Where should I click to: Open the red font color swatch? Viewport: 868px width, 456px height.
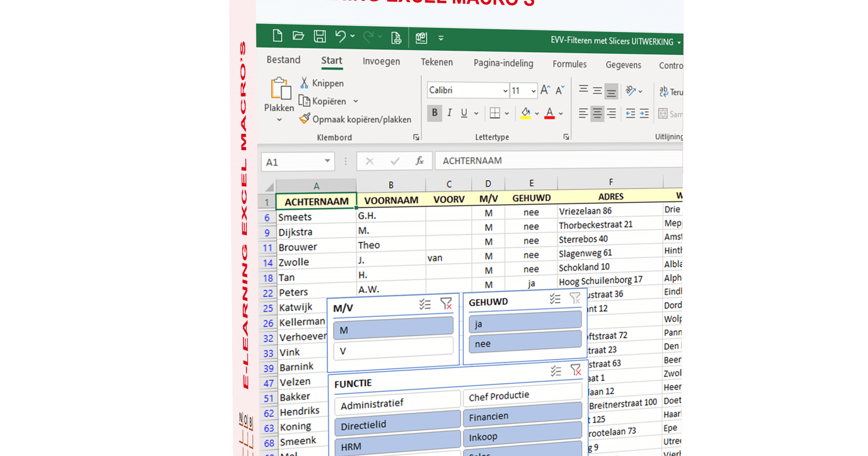(x=549, y=113)
